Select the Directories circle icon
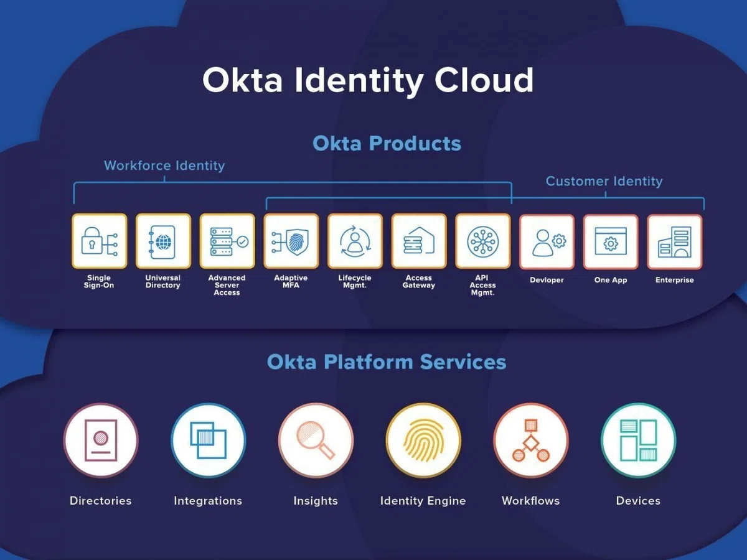The height and width of the screenshot is (560, 747). point(101,441)
